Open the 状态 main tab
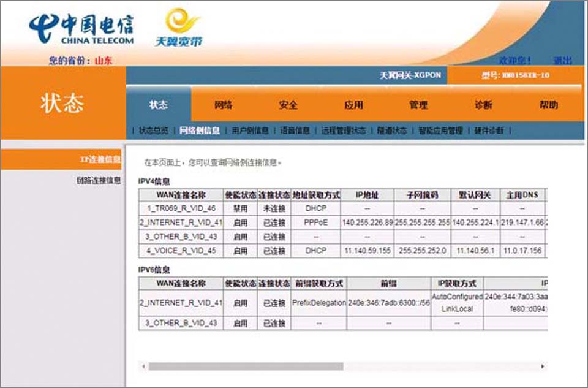 159,105
